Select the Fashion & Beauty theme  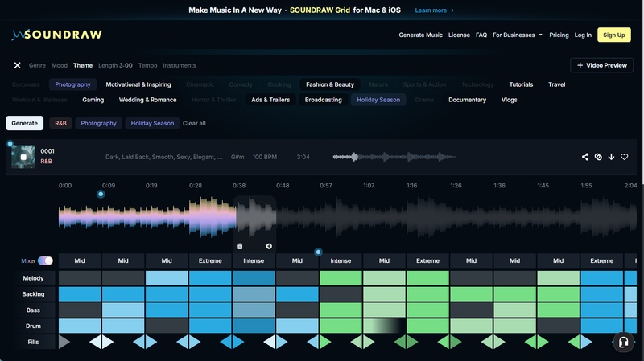[330, 84]
